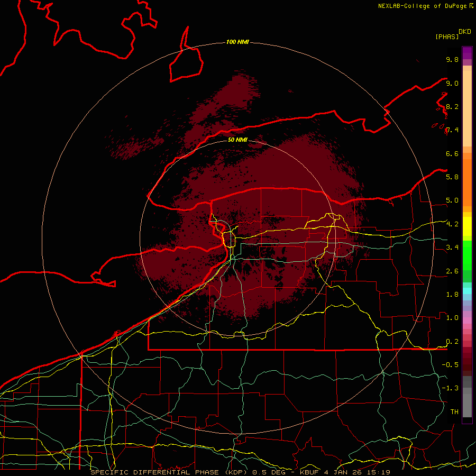
Task: Click the 5.0 scale label
Action: tap(452, 200)
